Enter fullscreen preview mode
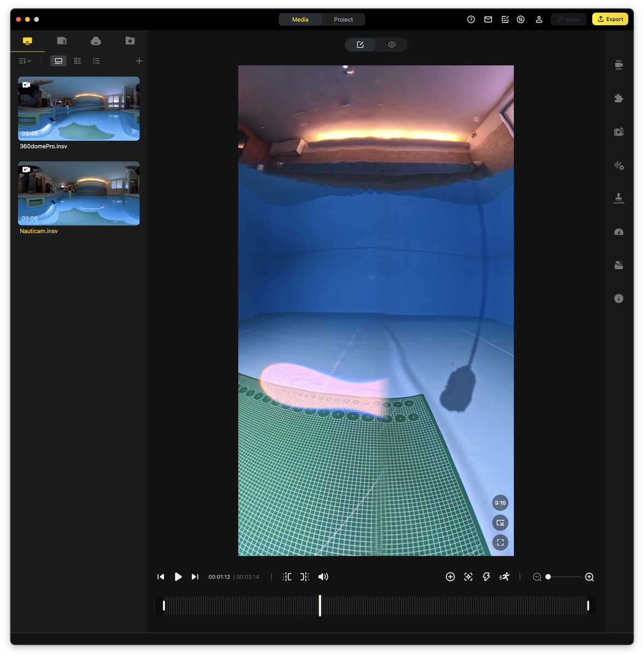The image size is (644, 657). (x=500, y=543)
